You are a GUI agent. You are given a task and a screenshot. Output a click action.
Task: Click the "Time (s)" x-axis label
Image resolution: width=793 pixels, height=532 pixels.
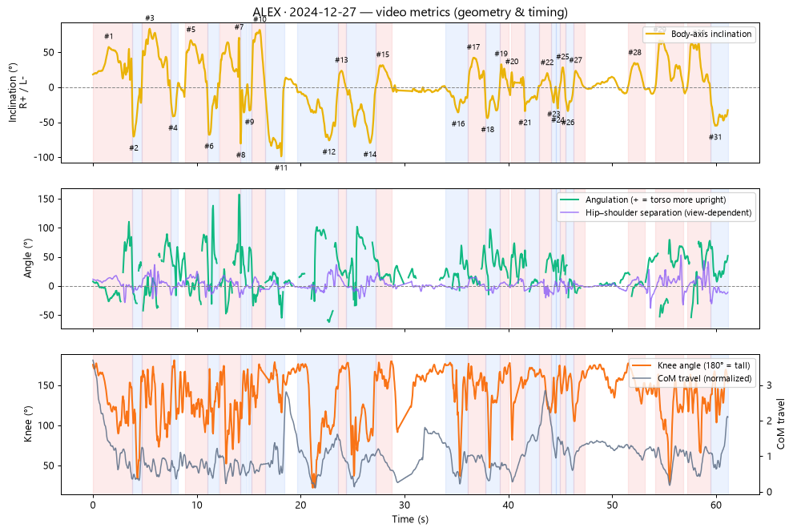pyautogui.click(x=409, y=519)
